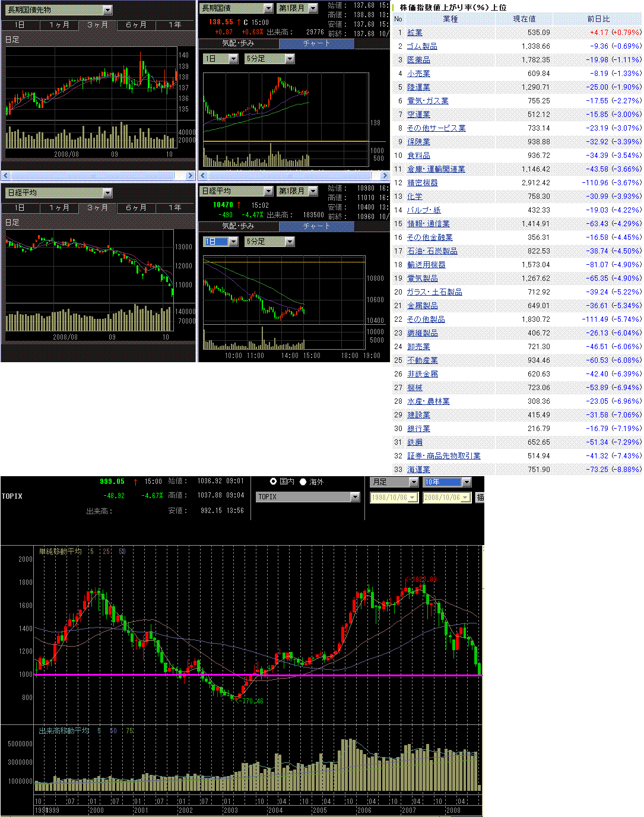Click right scroll arrow under 長期国債先物 chart
Screen dimensions: 644x817
[x=190, y=176]
